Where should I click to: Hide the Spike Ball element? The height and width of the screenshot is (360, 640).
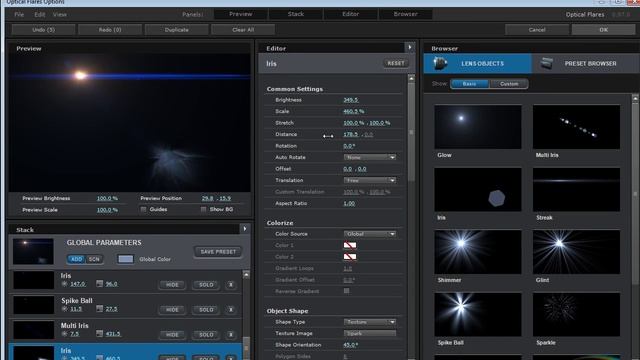pos(172,309)
